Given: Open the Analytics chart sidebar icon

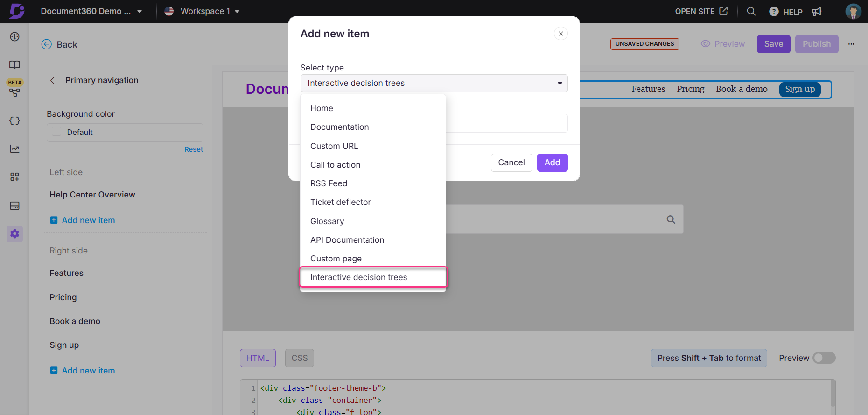Looking at the screenshot, I should [14, 149].
